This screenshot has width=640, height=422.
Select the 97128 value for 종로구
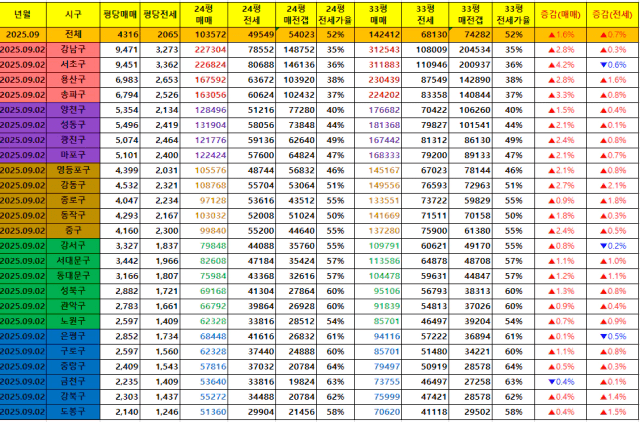point(203,201)
